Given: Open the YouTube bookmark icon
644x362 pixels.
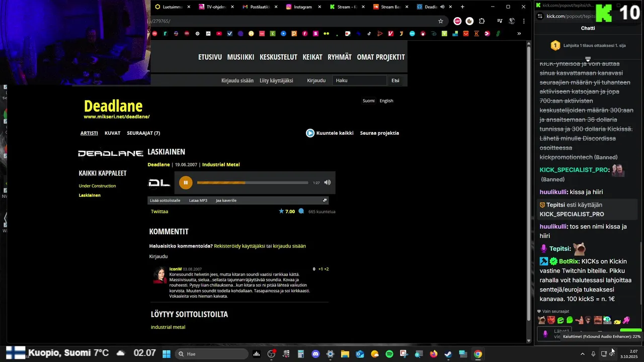Looking at the screenshot, I should [x=219, y=34].
